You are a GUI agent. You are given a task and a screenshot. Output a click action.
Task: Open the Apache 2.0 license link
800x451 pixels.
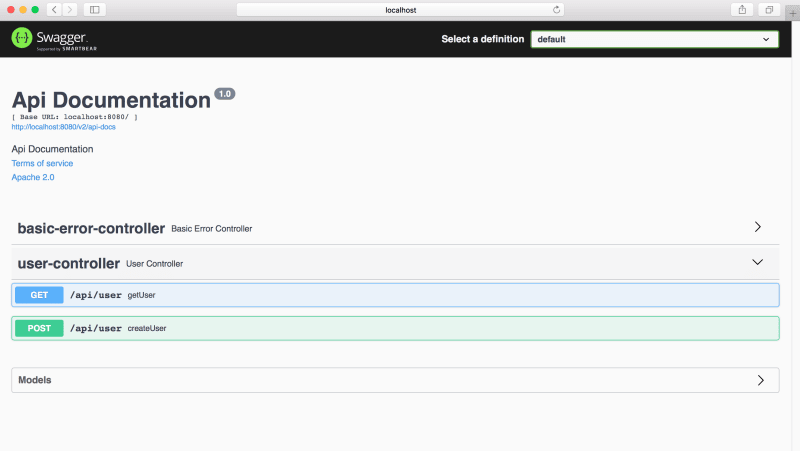33,177
